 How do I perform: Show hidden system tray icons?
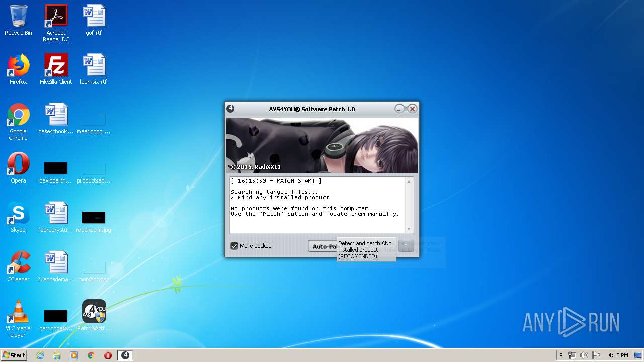pos(561,355)
